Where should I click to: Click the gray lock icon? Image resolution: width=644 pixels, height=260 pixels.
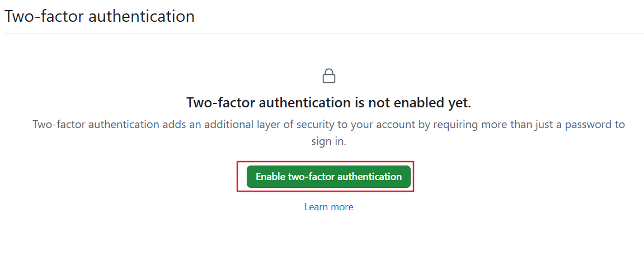click(x=329, y=76)
